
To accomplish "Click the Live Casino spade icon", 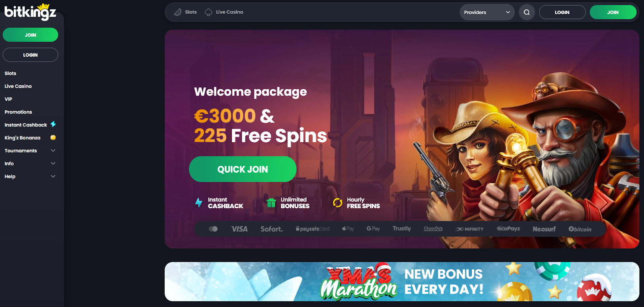I will [x=208, y=12].
